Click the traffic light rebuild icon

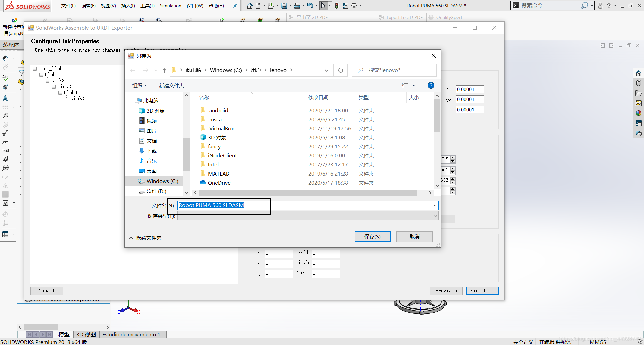coord(337,6)
